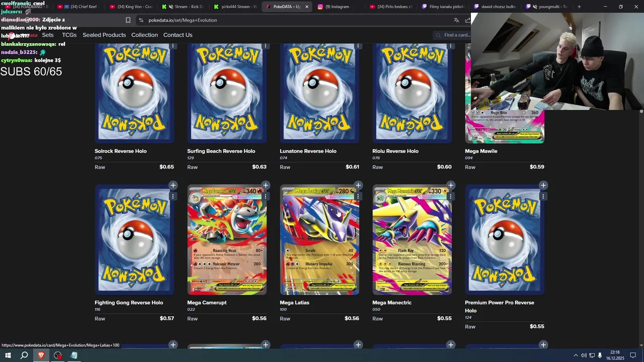644x362 pixels.
Task: Open three-dot menu on Lunatone Reverse Holo card
Action: click(x=358, y=46)
